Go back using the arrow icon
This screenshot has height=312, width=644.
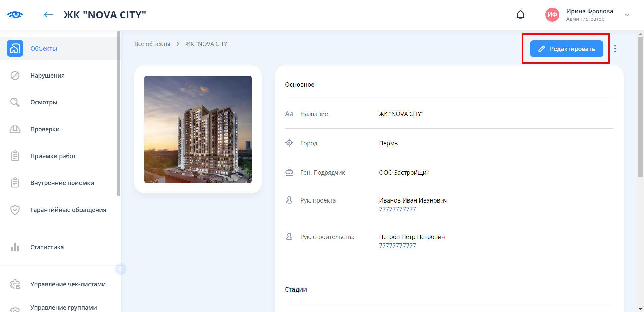point(49,15)
